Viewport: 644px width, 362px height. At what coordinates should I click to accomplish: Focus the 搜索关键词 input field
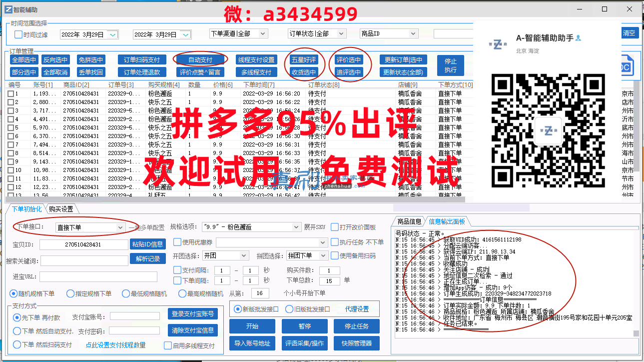[84, 260]
